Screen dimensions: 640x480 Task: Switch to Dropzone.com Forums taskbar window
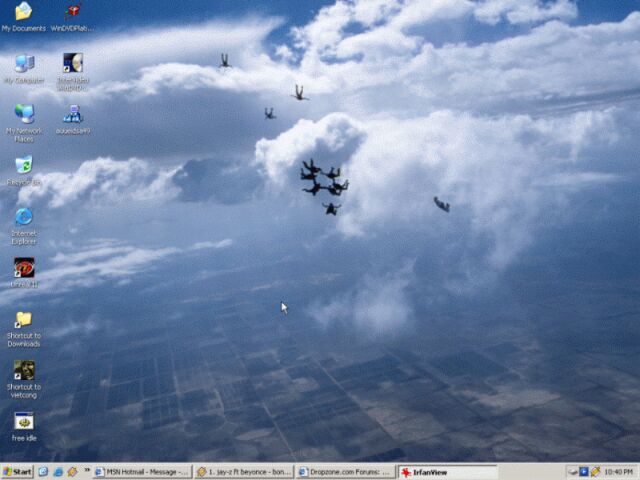[x=345, y=472]
